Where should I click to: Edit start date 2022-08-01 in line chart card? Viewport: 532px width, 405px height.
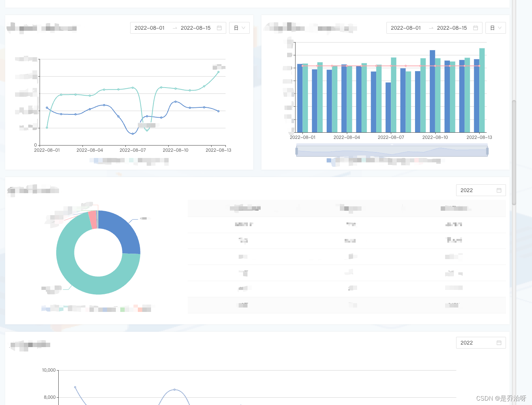click(x=150, y=28)
